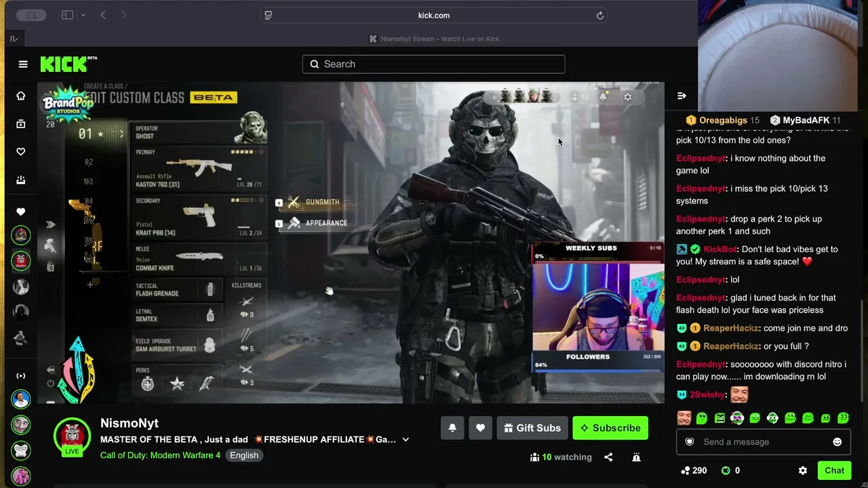Go back in browser history

pyautogui.click(x=103, y=15)
